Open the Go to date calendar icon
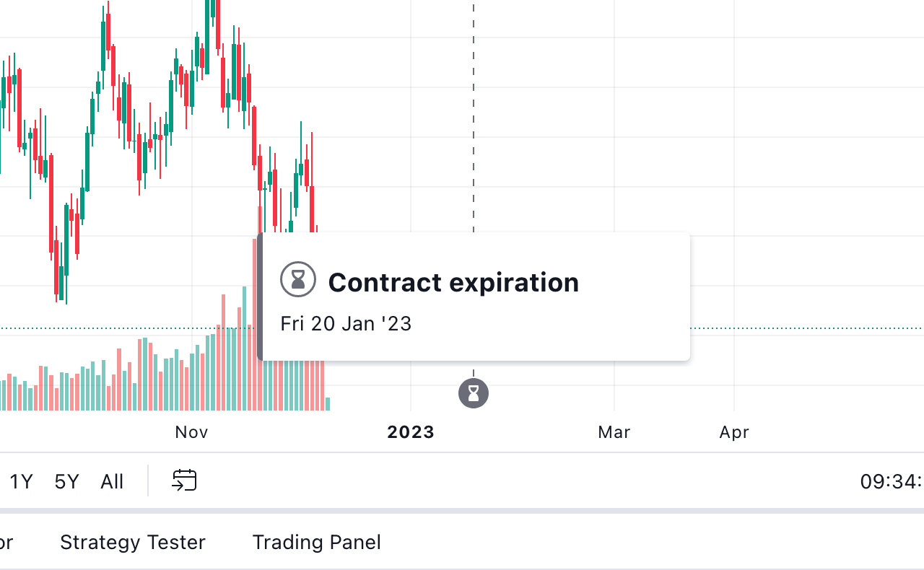 click(184, 481)
